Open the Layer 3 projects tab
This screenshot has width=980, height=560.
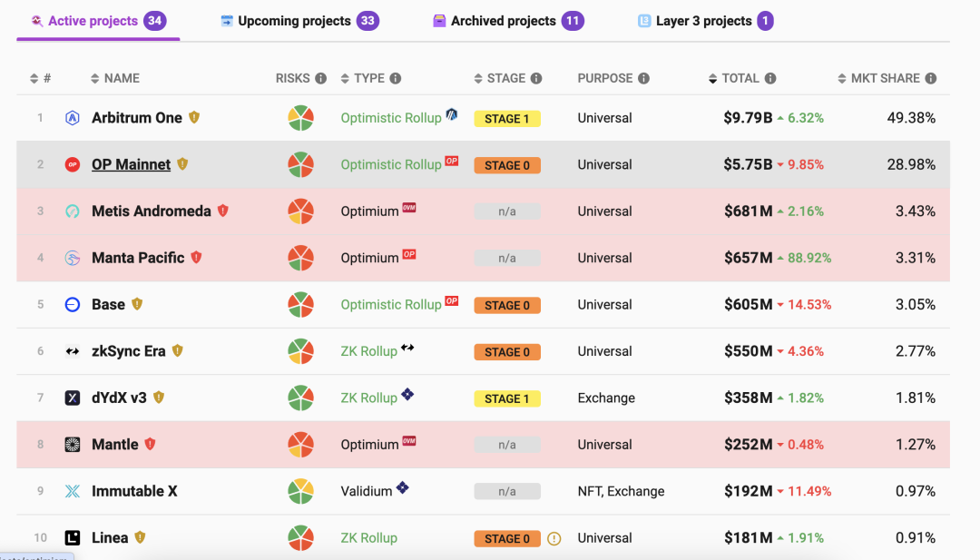pos(703,21)
